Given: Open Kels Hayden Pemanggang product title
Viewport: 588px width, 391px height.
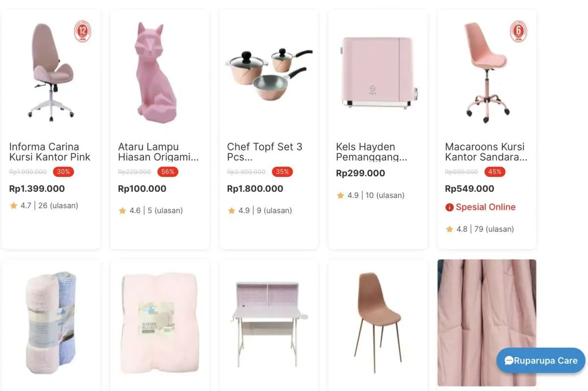Looking at the screenshot, I should [x=371, y=152].
